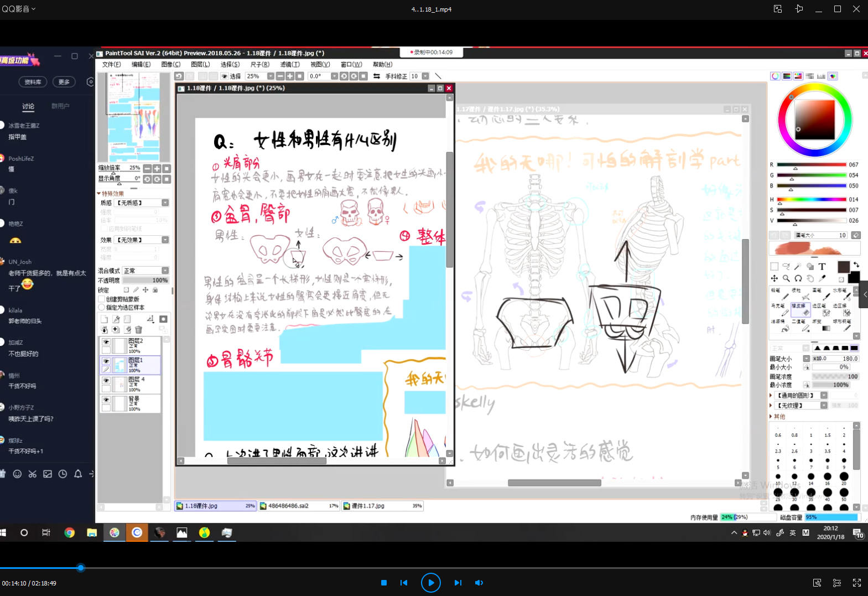Viewport: 868px width, 596px height.
Task: Select the magic wand tool
Action: click(x=798, y=267)
